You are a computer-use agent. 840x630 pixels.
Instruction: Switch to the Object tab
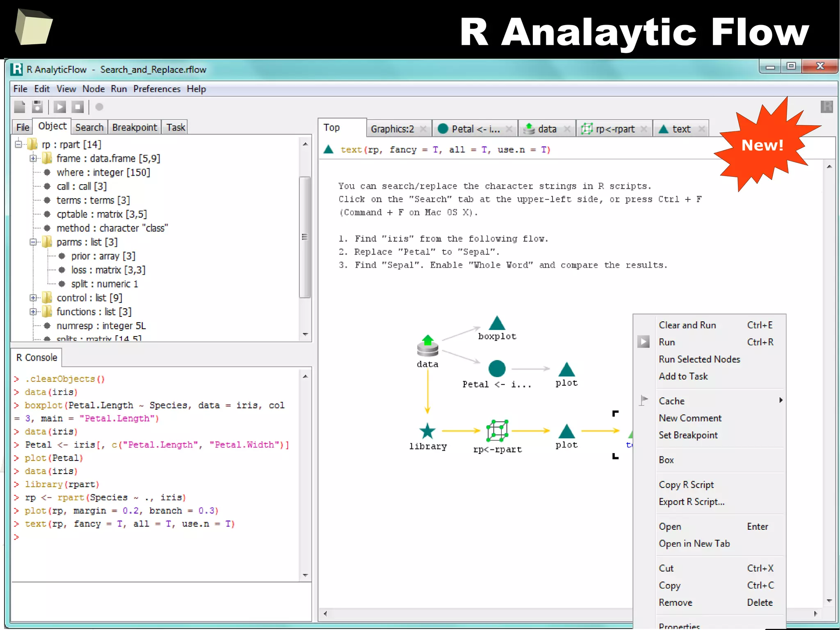tap(52, 126)
